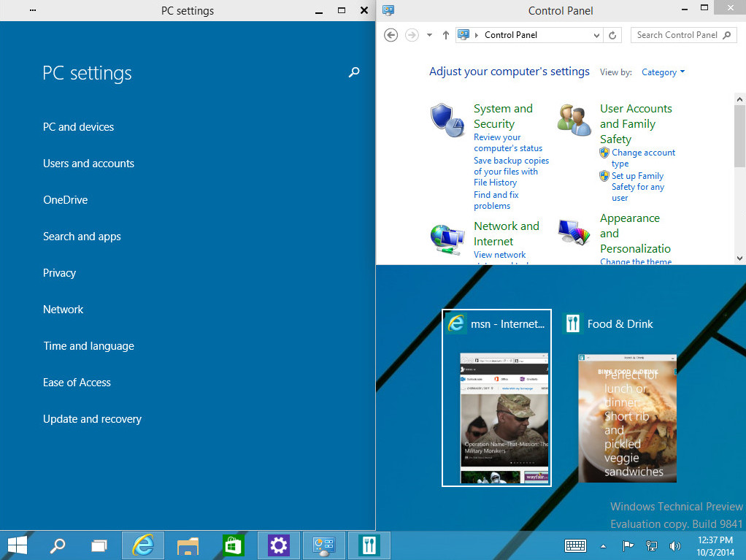Select the Food & Drink app thumbnail
This screenshot has width=746, height=560.
pos(627,418)
